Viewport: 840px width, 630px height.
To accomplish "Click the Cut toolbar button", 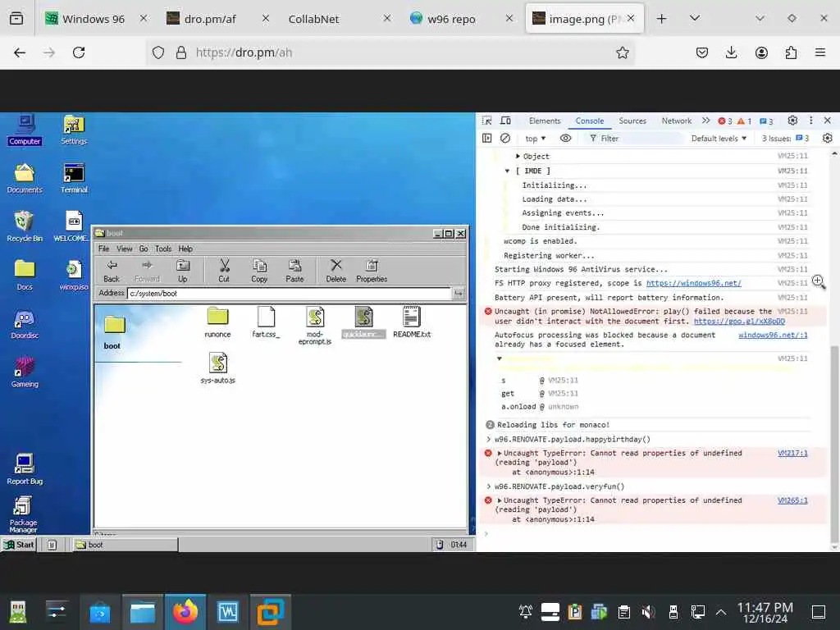I will (224, 271).
